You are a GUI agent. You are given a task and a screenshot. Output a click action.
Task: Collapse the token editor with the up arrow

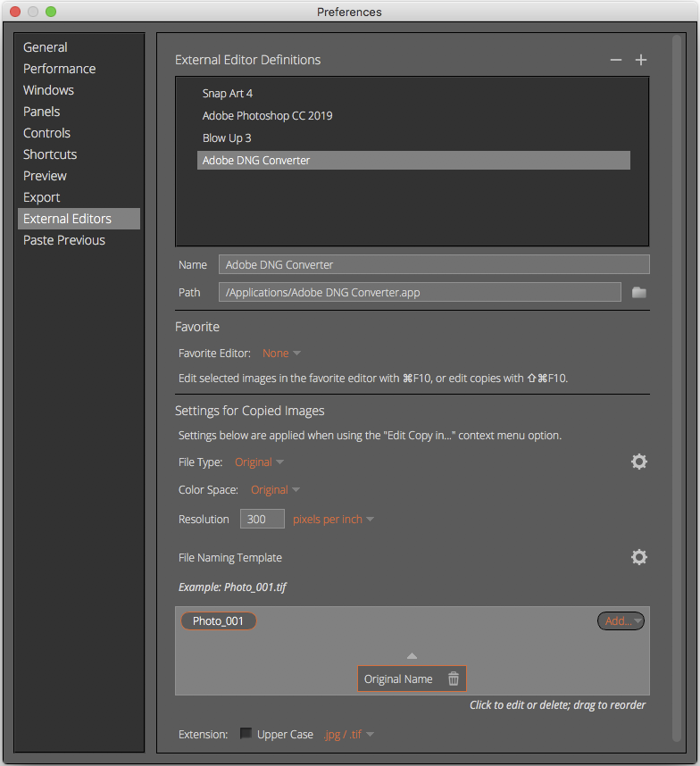pos(412,656)
